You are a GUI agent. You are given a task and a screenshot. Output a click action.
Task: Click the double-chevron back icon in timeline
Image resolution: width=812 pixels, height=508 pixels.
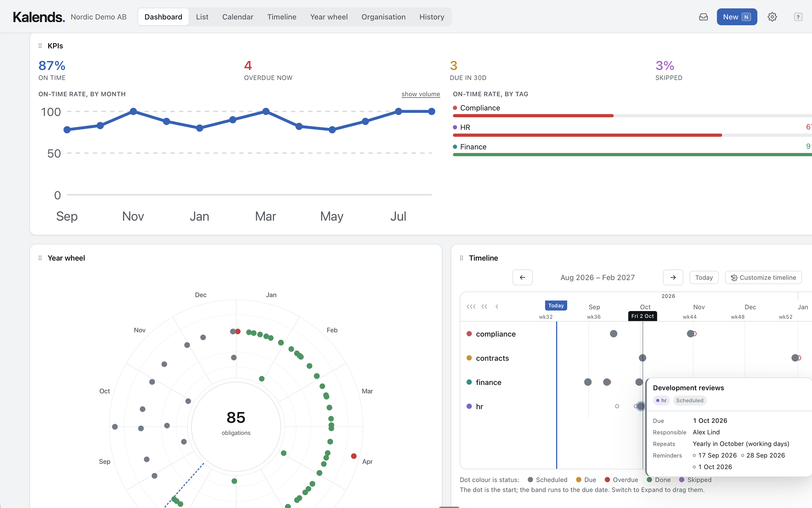[484, 306]
